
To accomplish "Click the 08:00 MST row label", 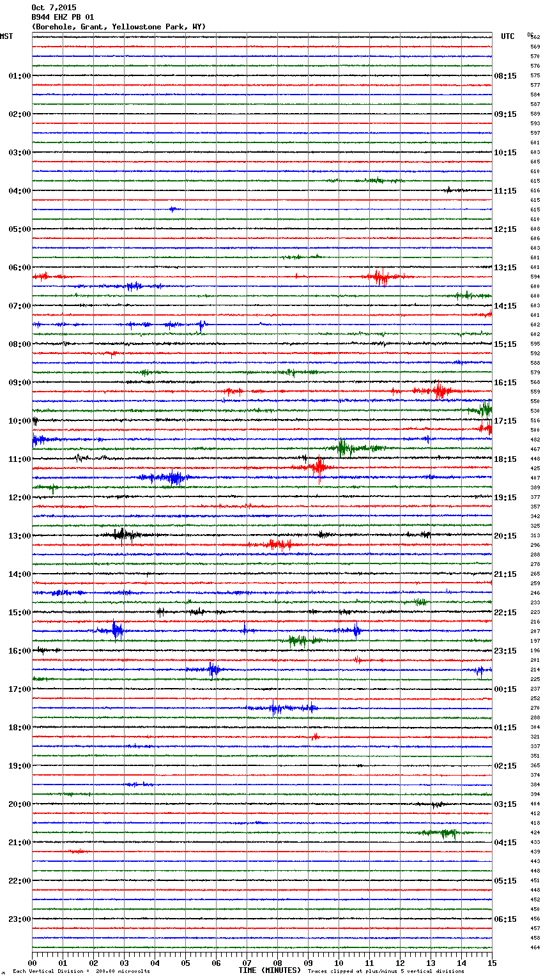I will coord(20,344).
